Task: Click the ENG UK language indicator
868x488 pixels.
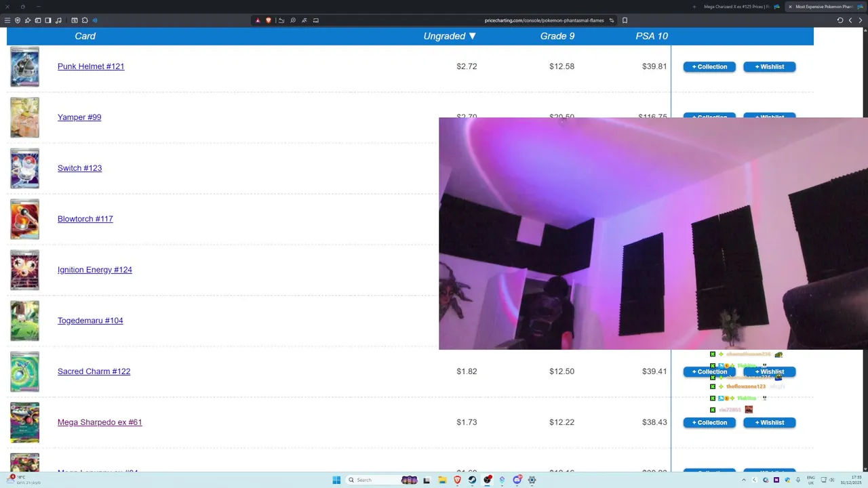Action: point(811,480)
